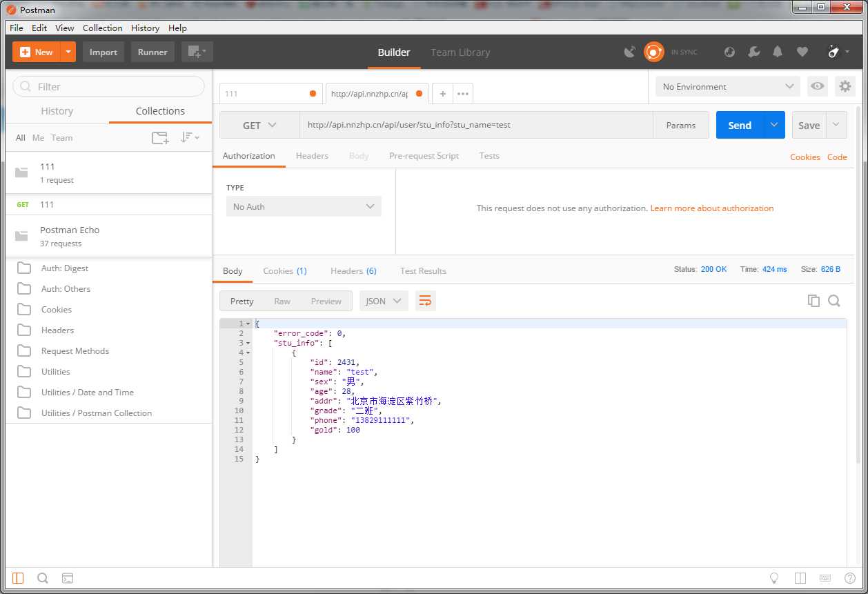
Task: Switch response view to Raw
Action: (x=282, y=301)
